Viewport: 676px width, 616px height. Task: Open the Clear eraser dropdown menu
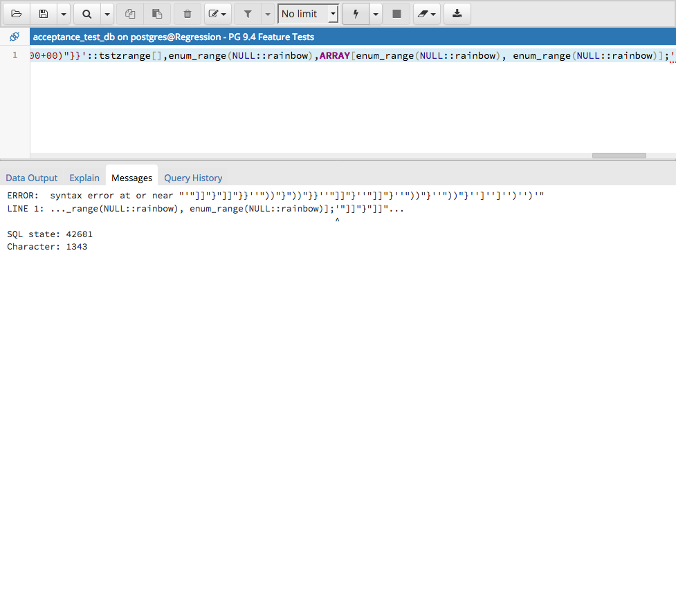(x=426, y=14)
